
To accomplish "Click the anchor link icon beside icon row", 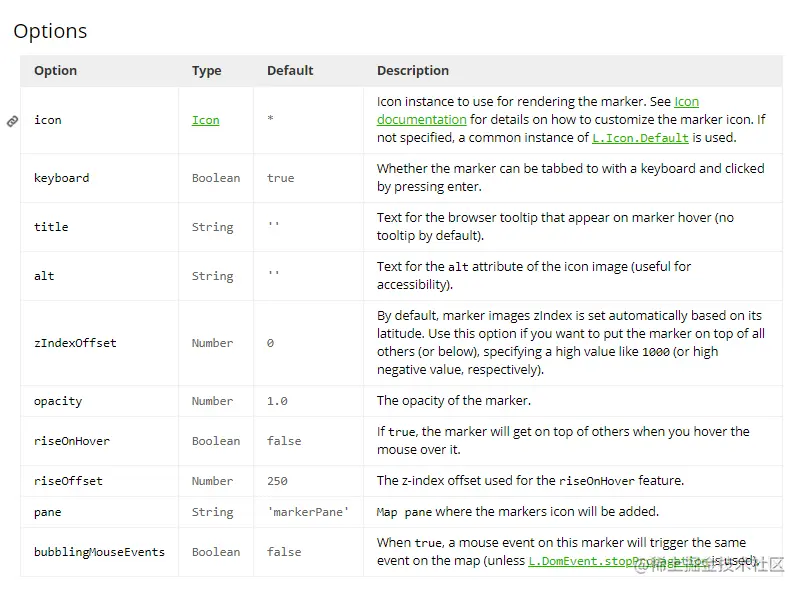I will tap(12, 121).
